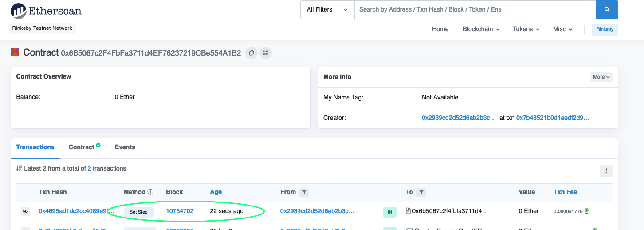Click the Txn Fee column header
The height and width of the screenshot is (230, 644).
coord(565,192)
